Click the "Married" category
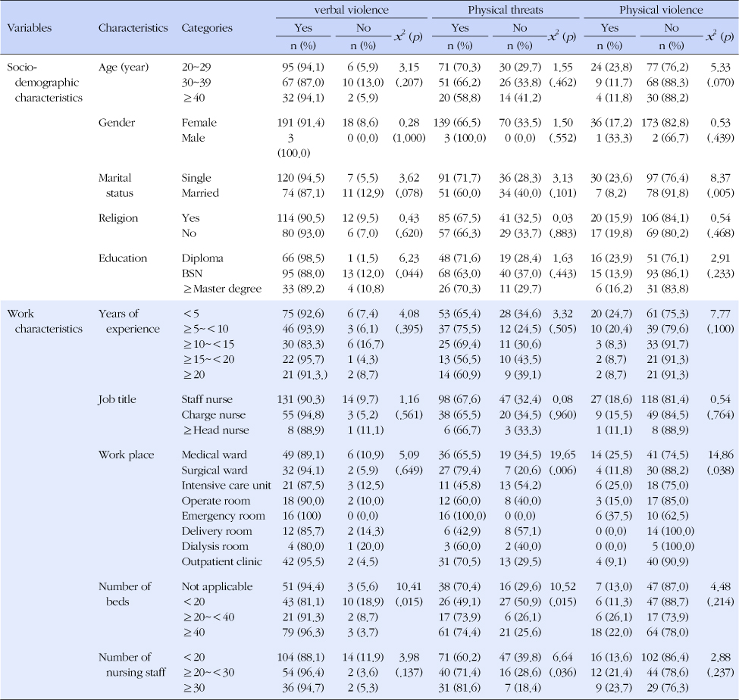The image size is (739, 700). [x=200, y=193]
